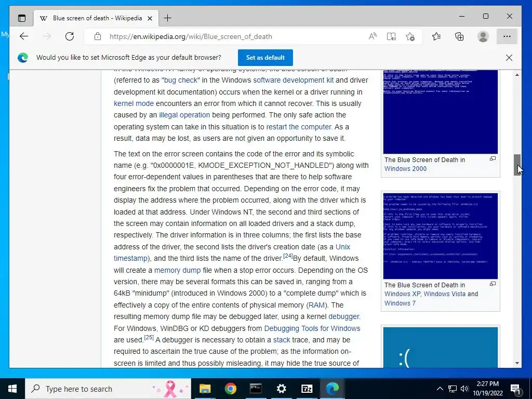Image resolution: width=532 pixels, height=399 pixels.
Task: Show hidden system tray icons
Action: click(x=440, y=389)
